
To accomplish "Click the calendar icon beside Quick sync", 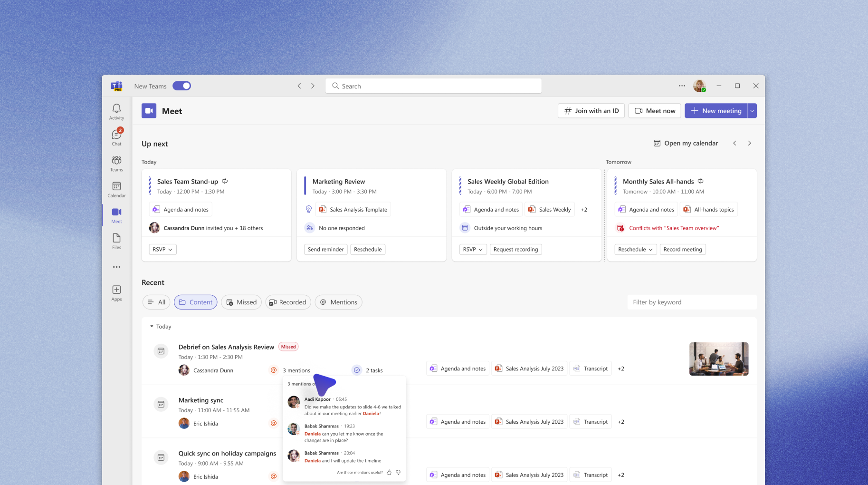I will click(161, 457).
